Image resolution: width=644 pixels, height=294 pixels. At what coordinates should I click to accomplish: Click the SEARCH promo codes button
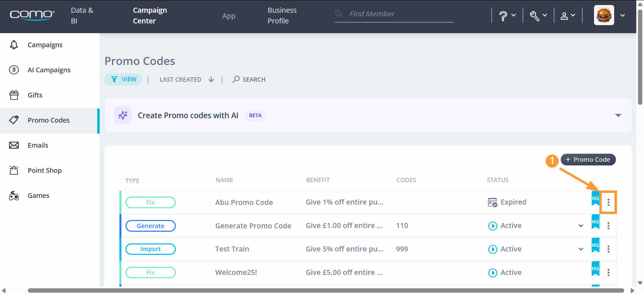[249, 79]
